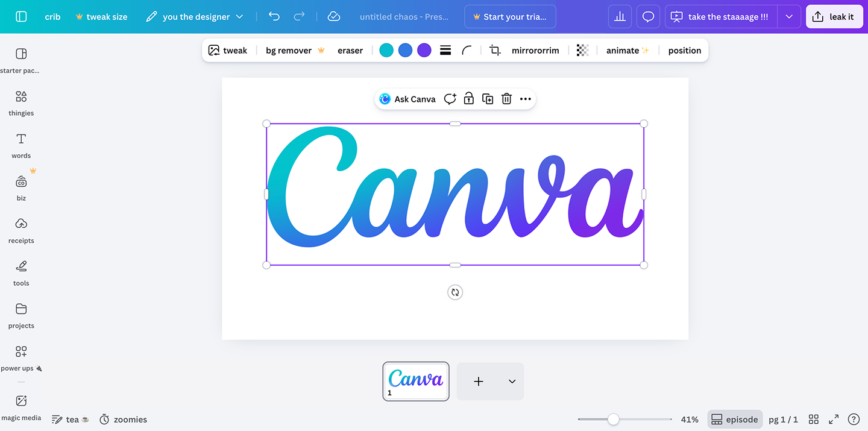This screenshot has height=431, width=868.
Task: Open the help question mark
Action: pyautogui.click(x=854, y=420)
